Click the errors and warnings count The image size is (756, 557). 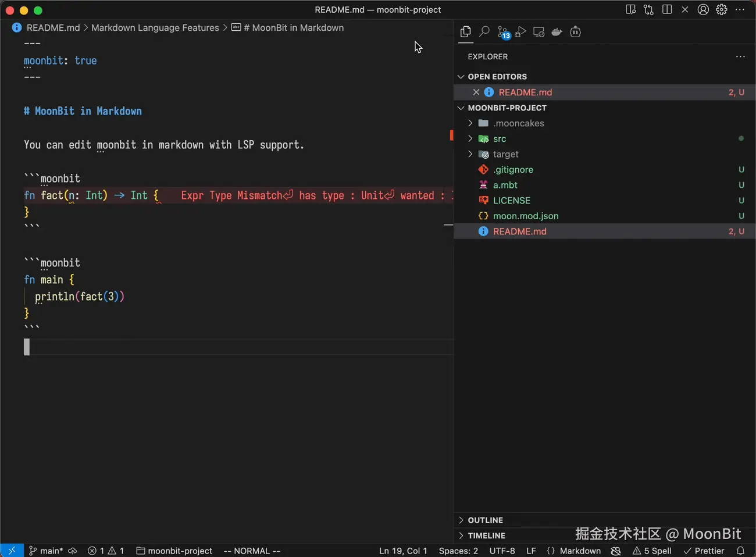point(106,551)
